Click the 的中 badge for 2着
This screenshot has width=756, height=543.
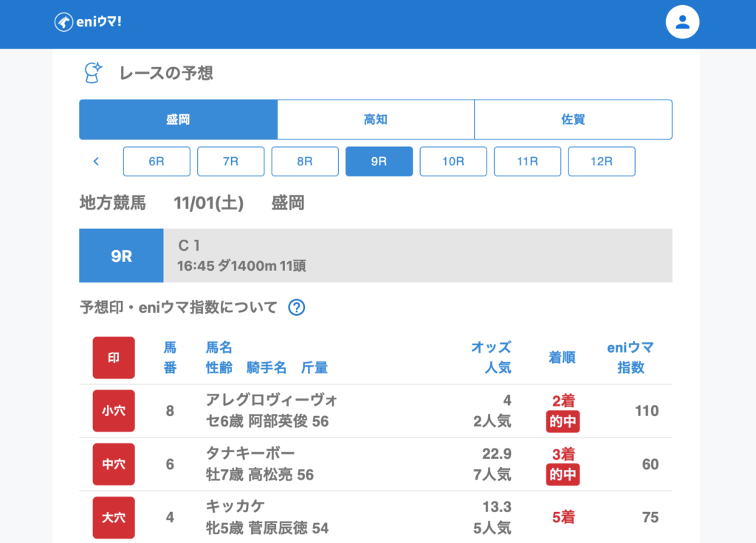point(563,422)
